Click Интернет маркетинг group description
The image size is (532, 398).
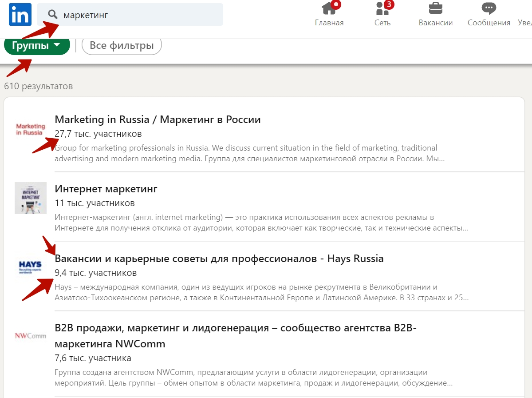[261, 223]
